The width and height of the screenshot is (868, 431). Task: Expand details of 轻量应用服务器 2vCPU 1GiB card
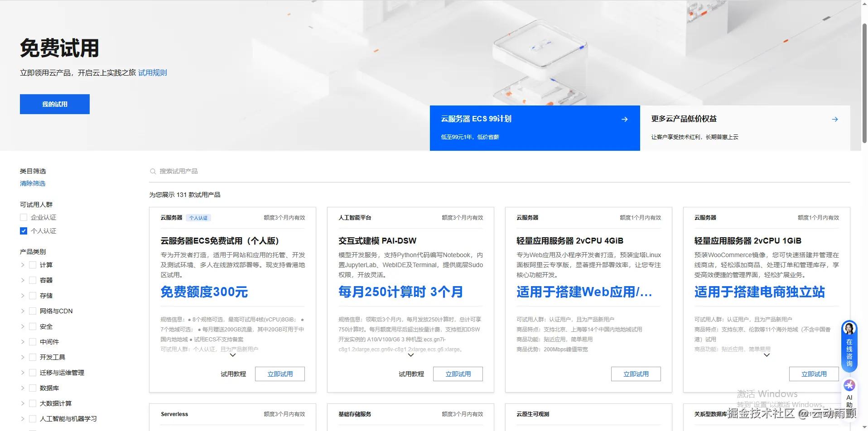coord(767,355)
